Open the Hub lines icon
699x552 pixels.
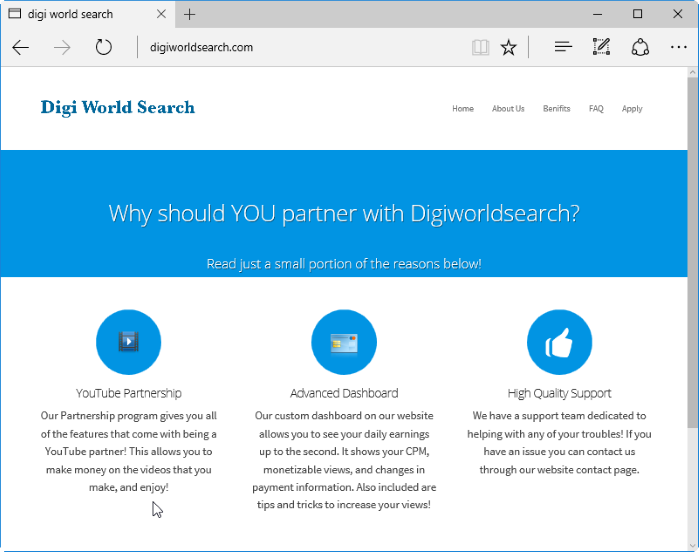click(x=563, y=46)
